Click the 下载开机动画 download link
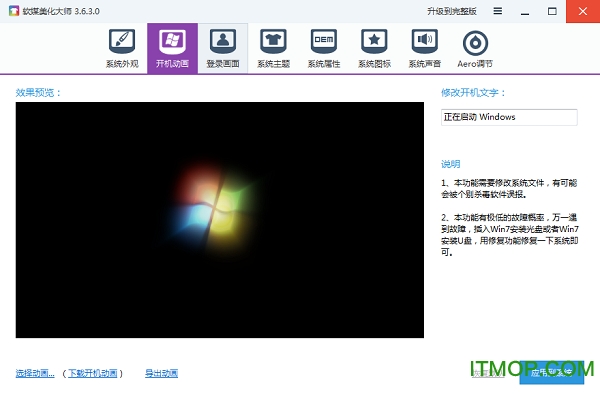600x394 pixels. pyautogui.click(x=93, y=373)
